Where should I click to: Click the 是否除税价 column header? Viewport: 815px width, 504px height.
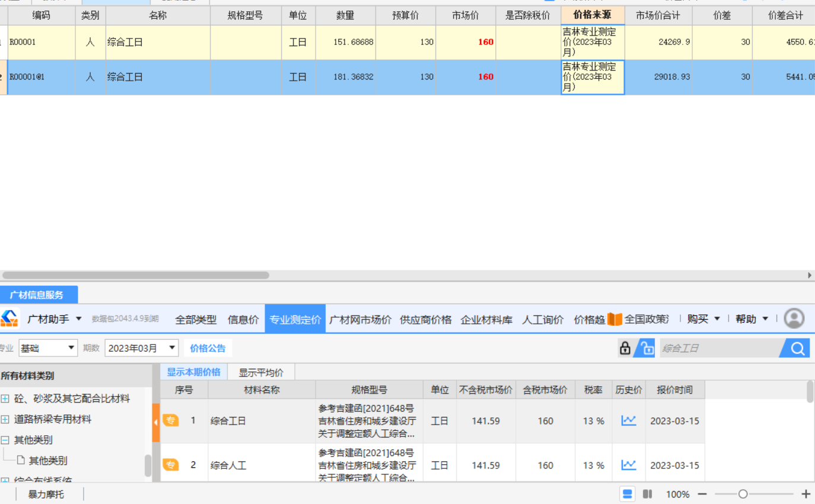528,15
